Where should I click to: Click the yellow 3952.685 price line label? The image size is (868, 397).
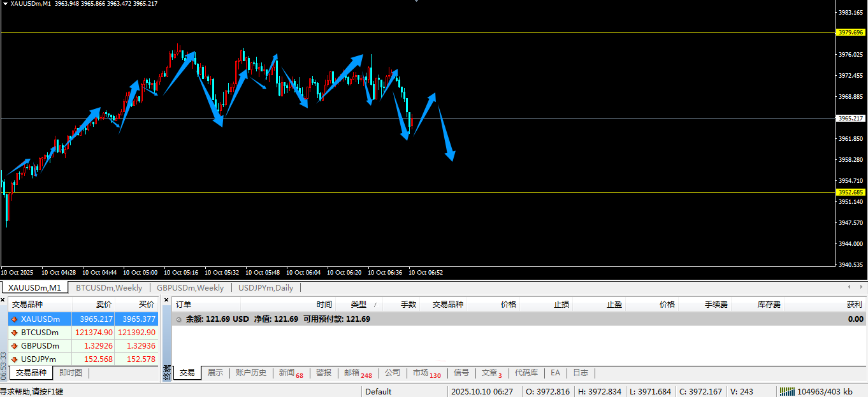[x=851, y=192]
